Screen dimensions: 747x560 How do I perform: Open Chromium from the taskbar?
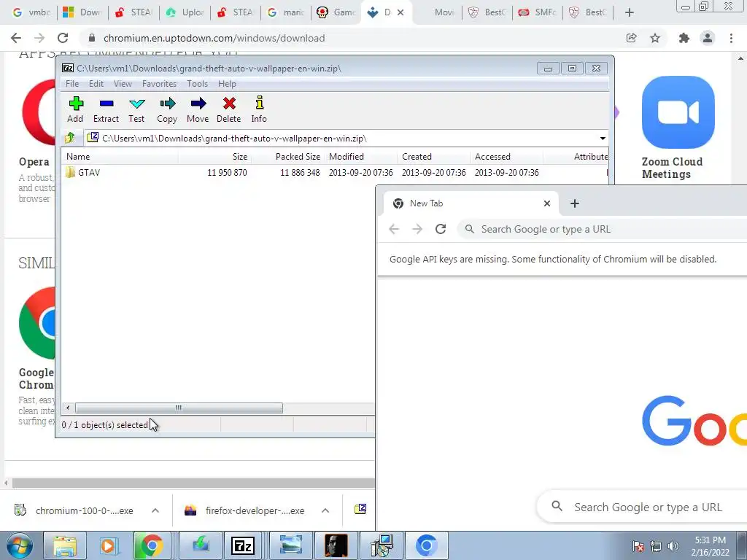click(426, 545)
